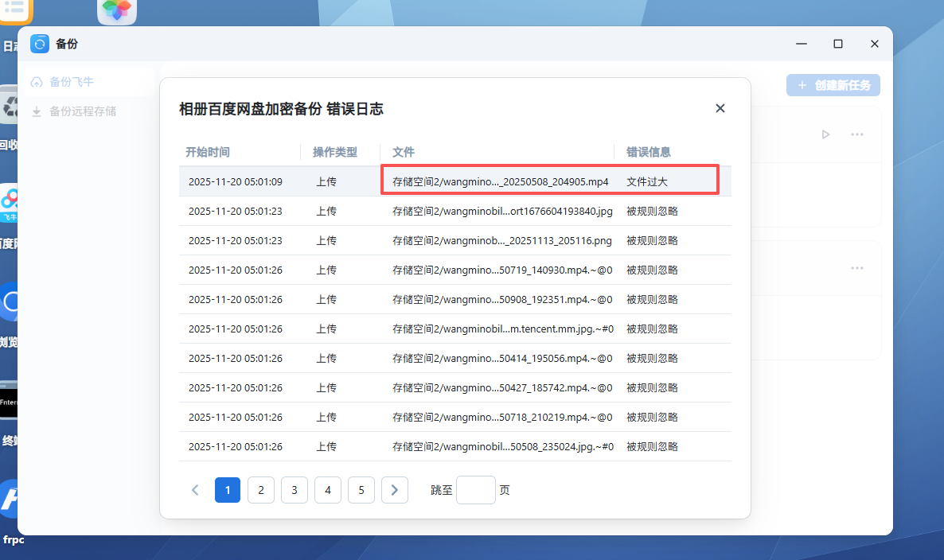The height and width of the screenshot is (560, 944).
Task: Click the 创建新任务 button
Action: (833, 85)
